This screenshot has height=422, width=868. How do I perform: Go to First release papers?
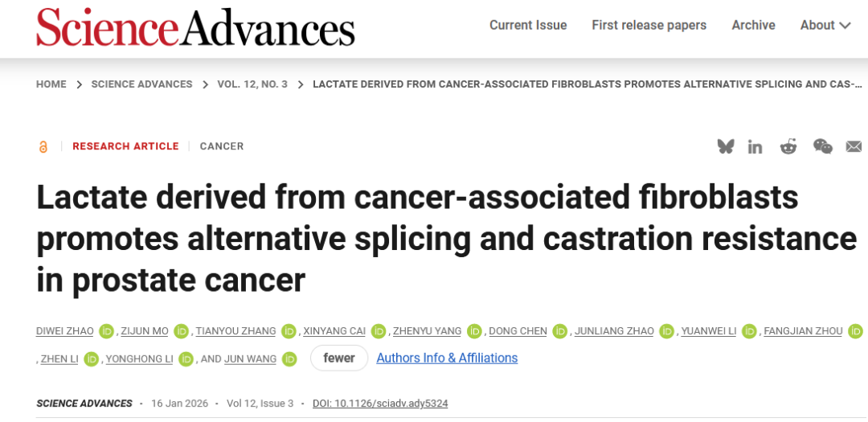pyautogui.click(x=649, y=25)
